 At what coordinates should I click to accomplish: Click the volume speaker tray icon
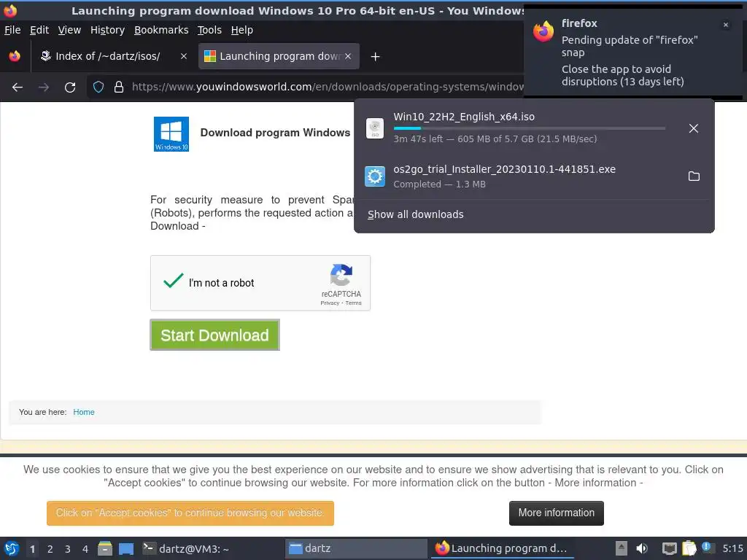(642, 548)
